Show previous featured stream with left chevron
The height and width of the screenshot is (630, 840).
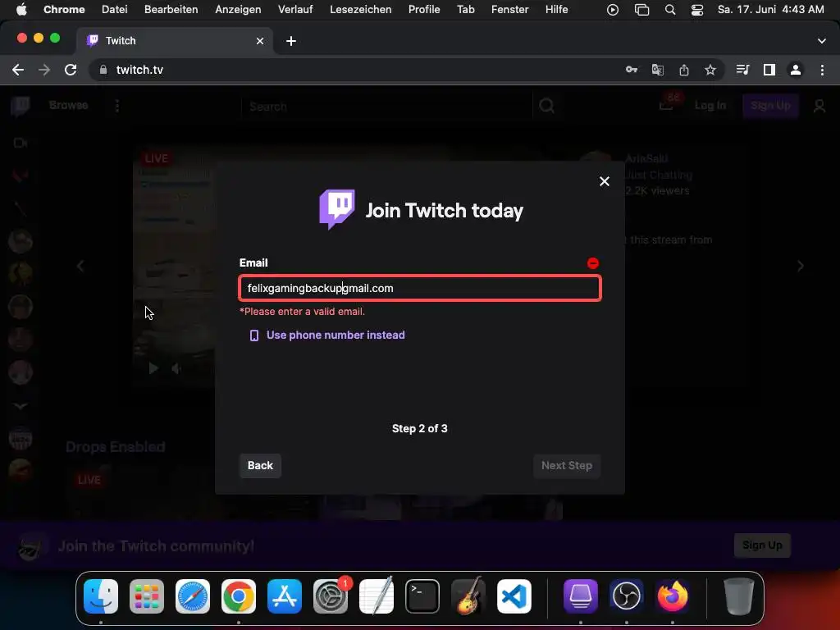pyautogui.click(x=80, y=267)
